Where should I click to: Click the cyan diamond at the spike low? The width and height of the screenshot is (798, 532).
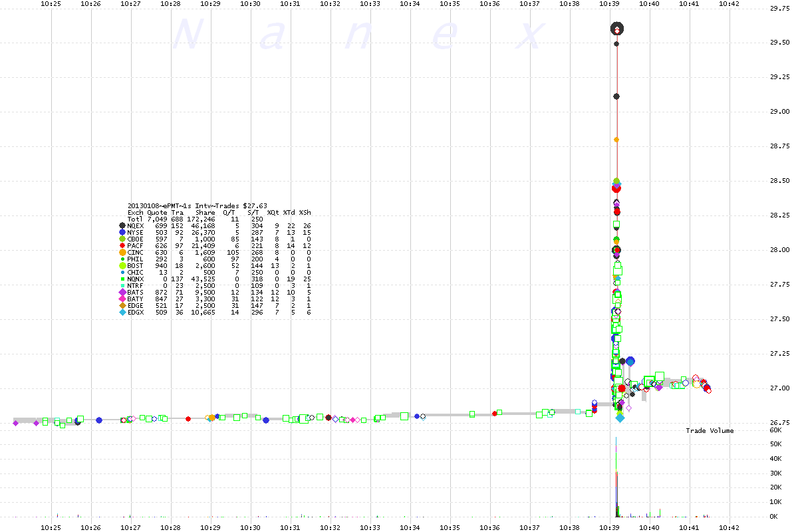[x=620, y=418]
